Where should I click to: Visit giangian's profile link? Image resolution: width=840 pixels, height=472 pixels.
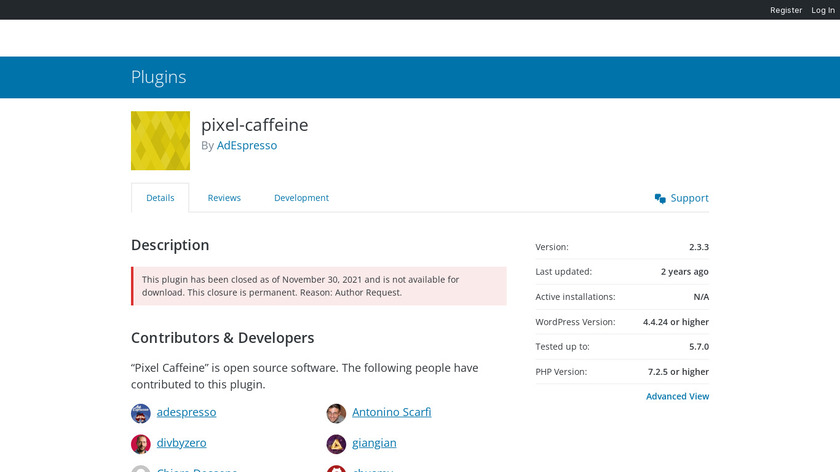[374, 443]
